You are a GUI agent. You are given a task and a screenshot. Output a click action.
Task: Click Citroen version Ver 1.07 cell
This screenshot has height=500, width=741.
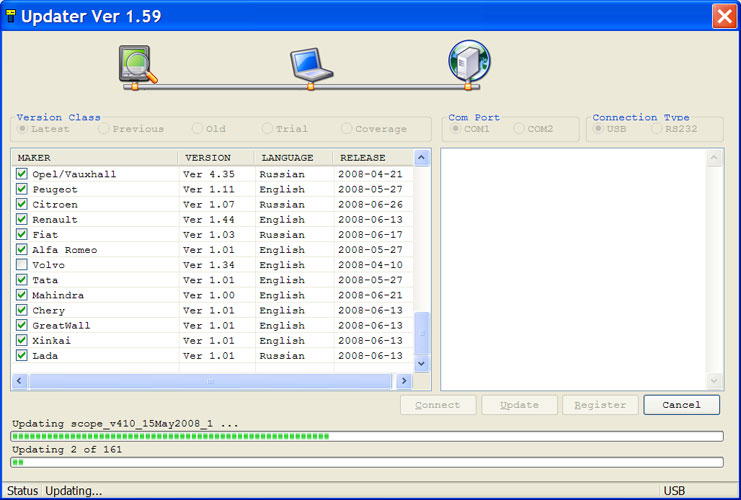pyautogui.click(x=209, y=204)
